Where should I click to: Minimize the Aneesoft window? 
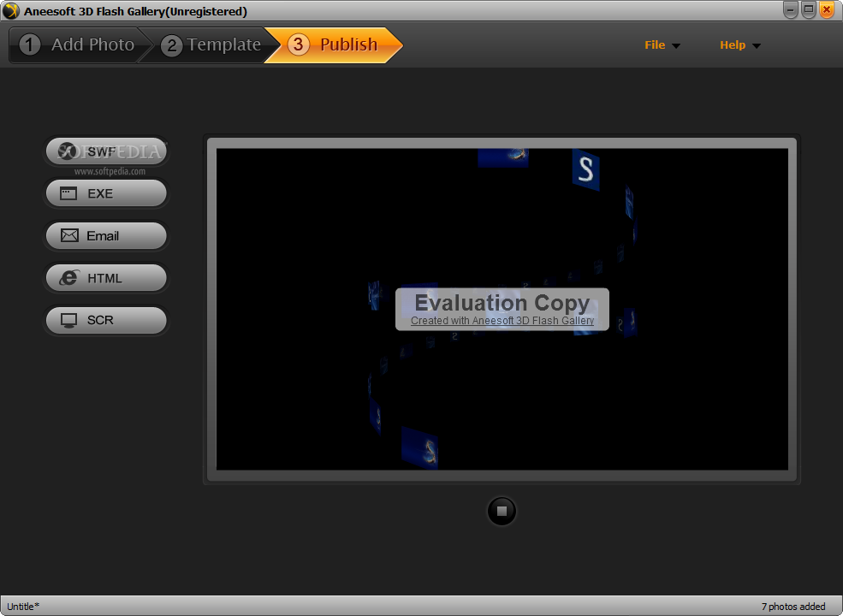(790, 9)
